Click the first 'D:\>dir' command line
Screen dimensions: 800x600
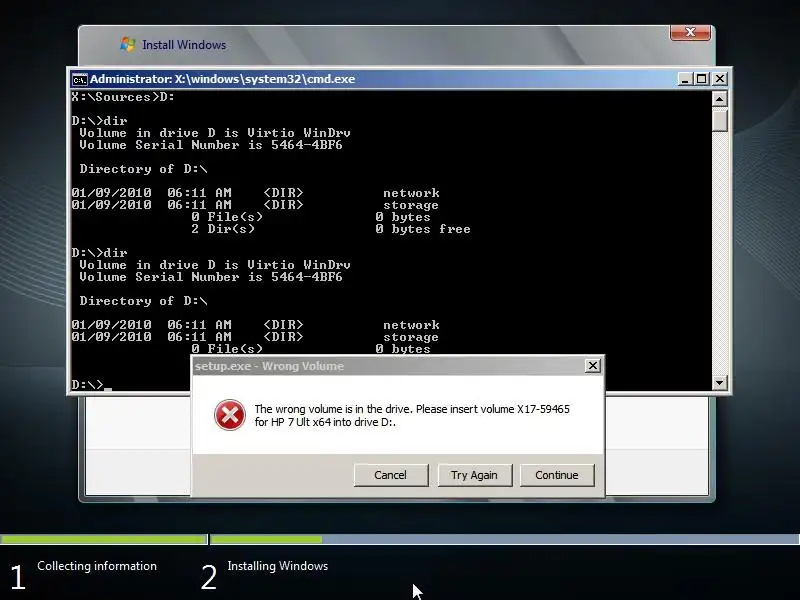click(x=99, y=121)
